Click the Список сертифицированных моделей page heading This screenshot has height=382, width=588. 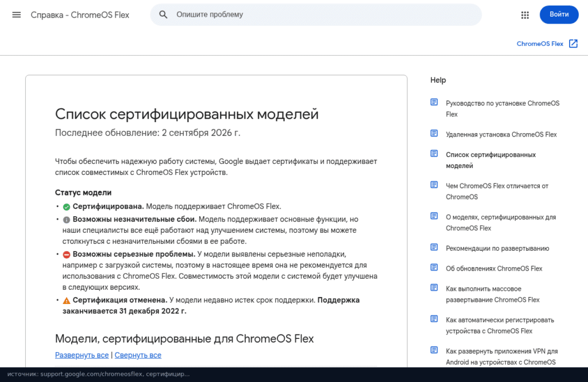[x=187, y=114]
